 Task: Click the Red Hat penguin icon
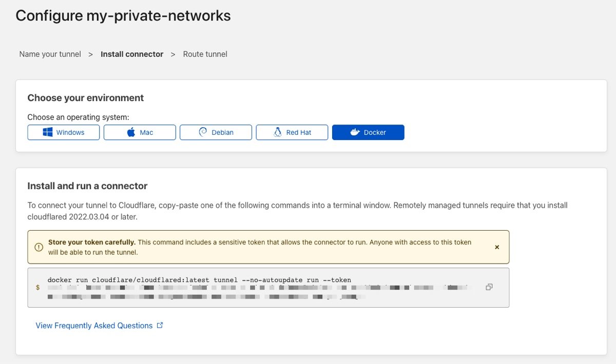tap(278, 132)
